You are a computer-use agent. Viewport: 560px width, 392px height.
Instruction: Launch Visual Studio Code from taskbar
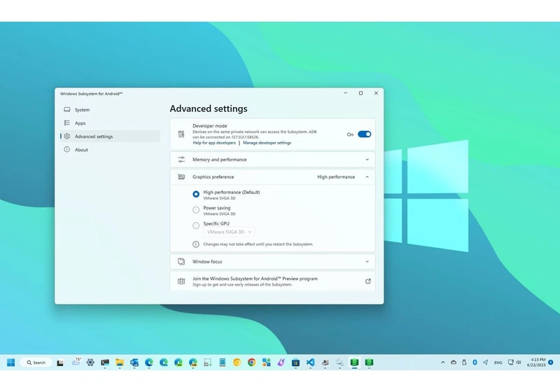click(x=310, y=363)
